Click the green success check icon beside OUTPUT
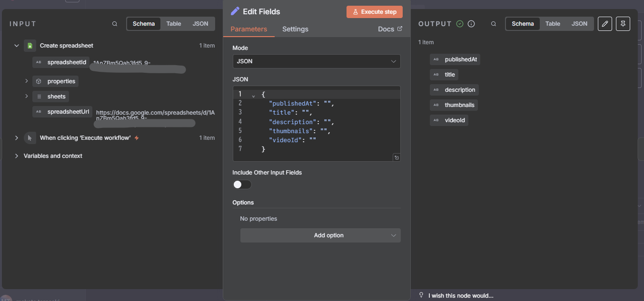Image resolution: width=644 pixels, height=301 pixels. (460, 24)
